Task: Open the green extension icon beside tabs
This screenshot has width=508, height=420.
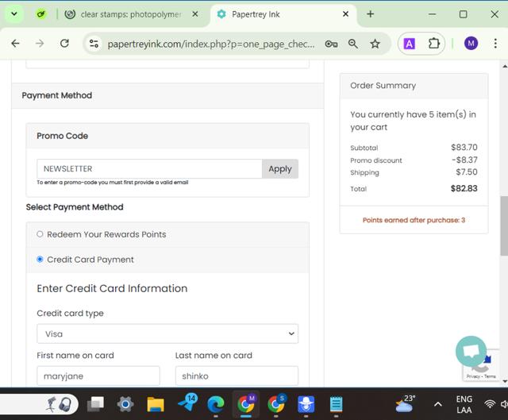Action: [x=41, y=14]
